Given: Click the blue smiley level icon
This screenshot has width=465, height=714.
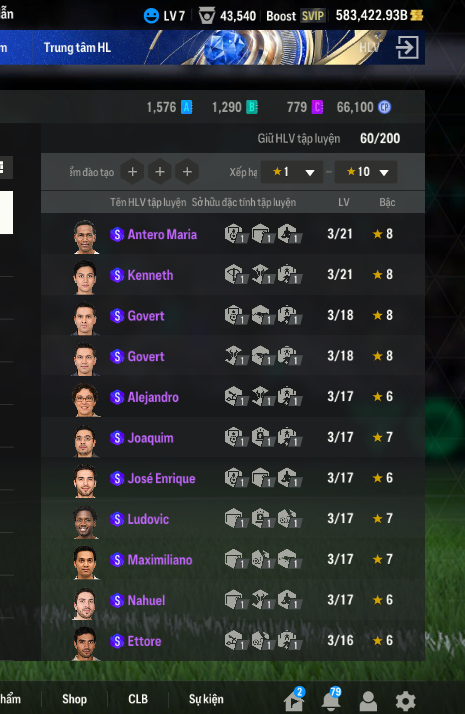Looking at the screenshot, I should [x=151, y=16].
